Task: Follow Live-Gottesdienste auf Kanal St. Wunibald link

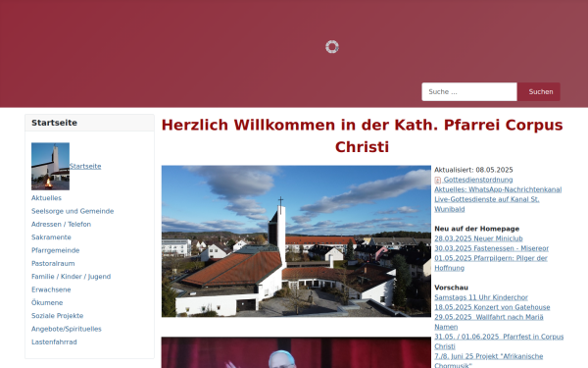Action: (x=487, y=204)
